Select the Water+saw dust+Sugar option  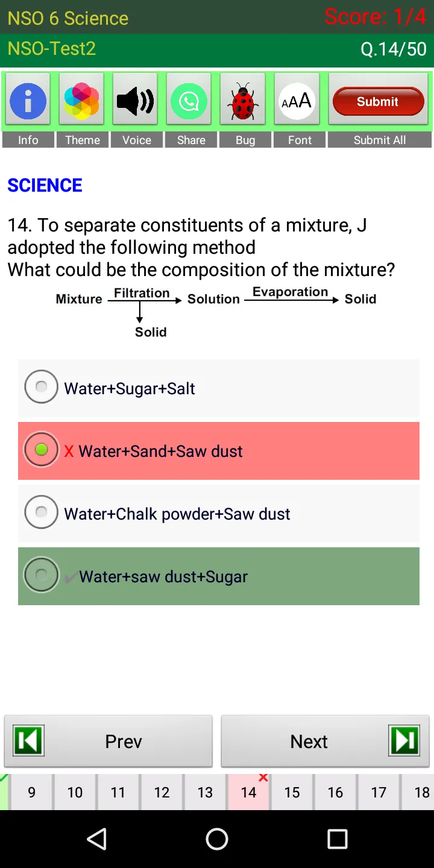(219, 576)
